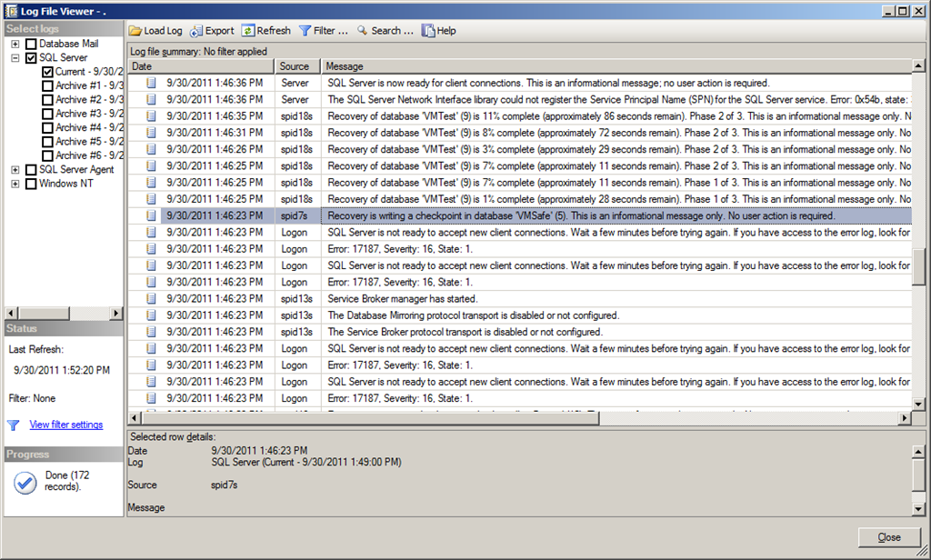Uncheck the SQL Server checkbox
Screen dimensions: 931x560
pyautogui.click(x=32, y=57)
